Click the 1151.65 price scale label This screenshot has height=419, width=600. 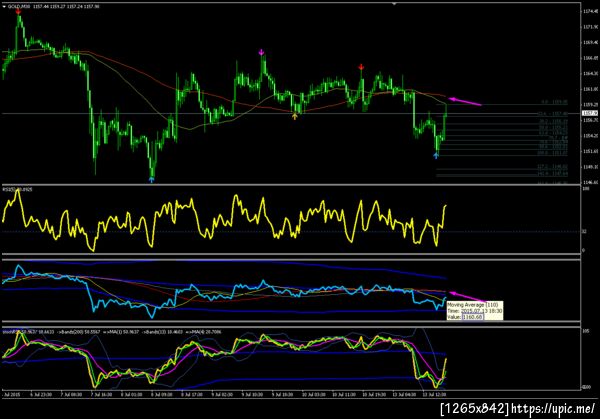(590, 151)
